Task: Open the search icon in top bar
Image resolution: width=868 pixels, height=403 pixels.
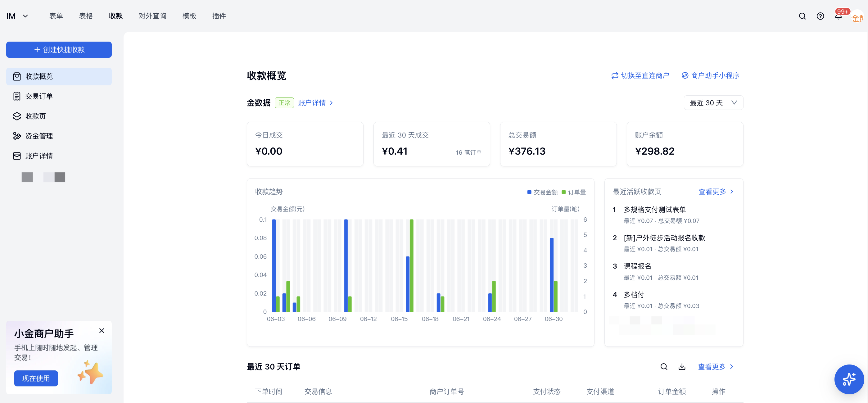Action: point(802,16)
